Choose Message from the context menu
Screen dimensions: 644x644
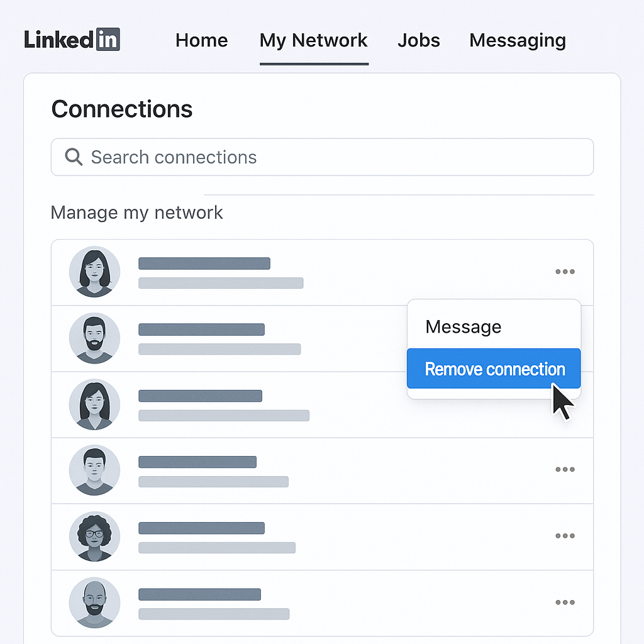464,327
